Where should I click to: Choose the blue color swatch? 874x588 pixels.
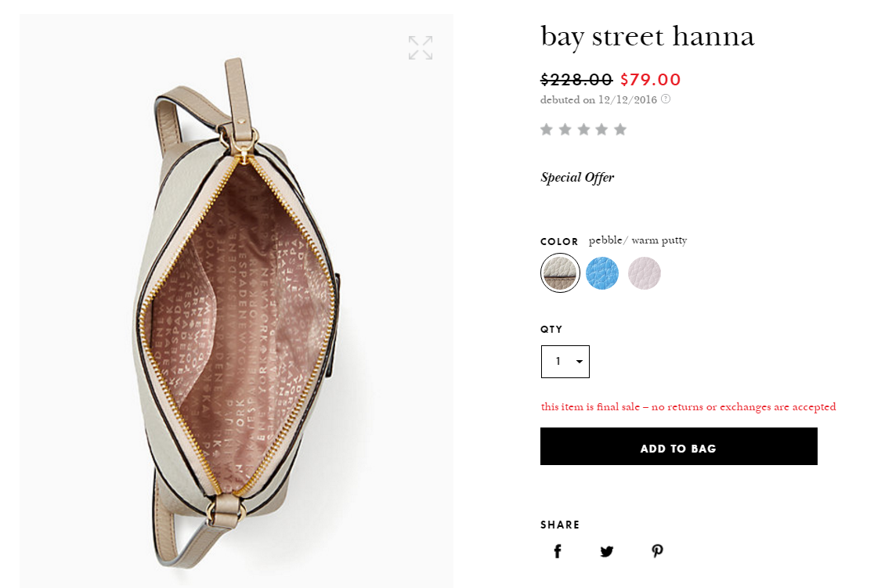602,273
